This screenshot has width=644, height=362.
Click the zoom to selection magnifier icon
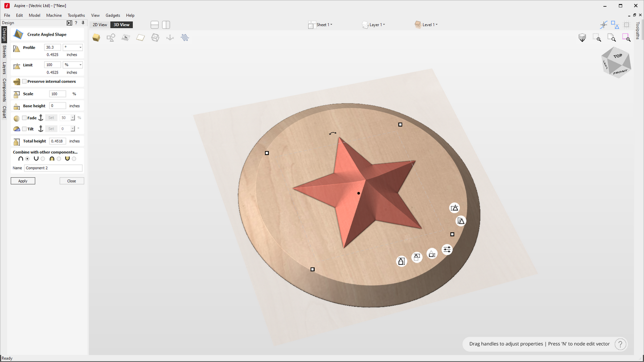pyautogui.click(x=626, y=38)
